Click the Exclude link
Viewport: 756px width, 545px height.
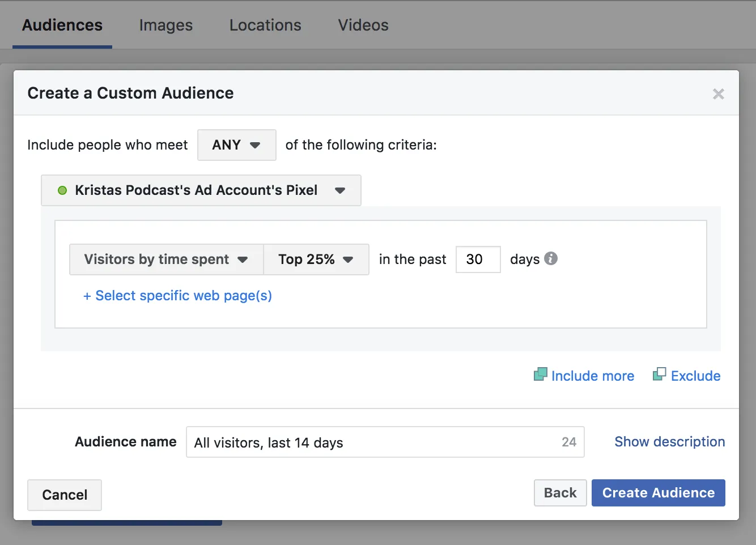(696, 376)
